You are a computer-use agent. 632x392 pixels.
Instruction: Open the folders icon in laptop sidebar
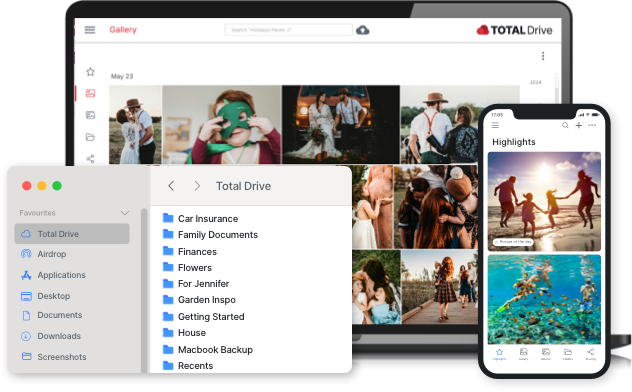(x=90, y=137)
